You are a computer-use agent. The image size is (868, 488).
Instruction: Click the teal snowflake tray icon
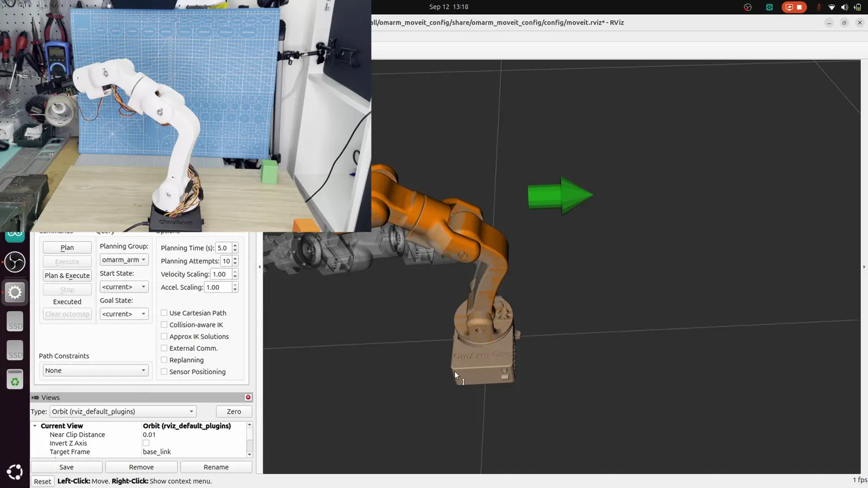769,7
